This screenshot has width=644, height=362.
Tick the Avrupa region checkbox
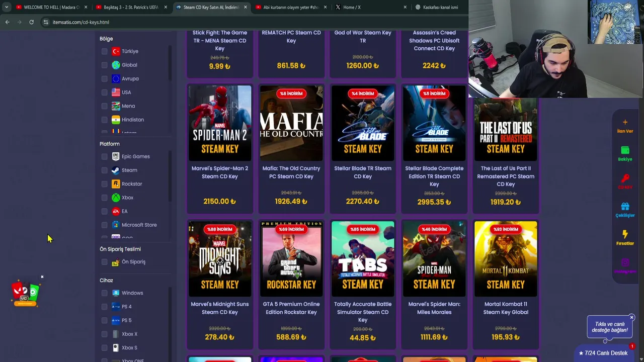[x=104, y=78]
